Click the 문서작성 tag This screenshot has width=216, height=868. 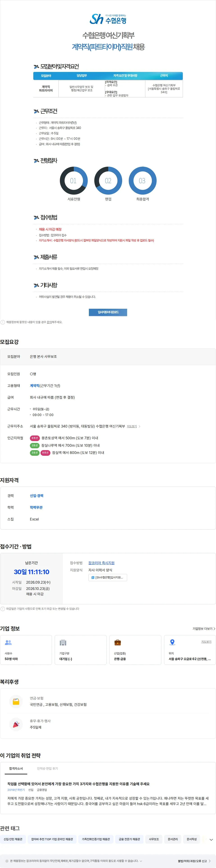(192, 839)
